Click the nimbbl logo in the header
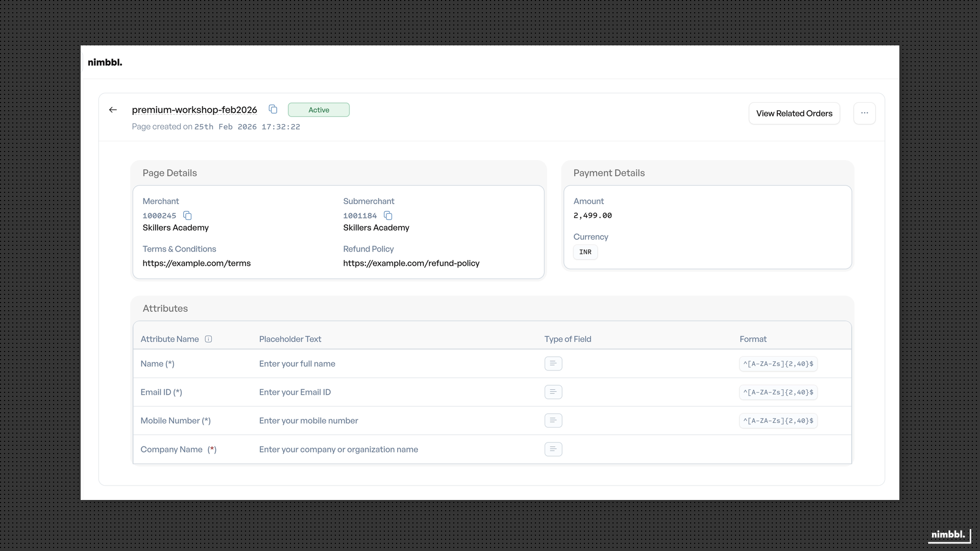980x551 pixels. (105, 62)
